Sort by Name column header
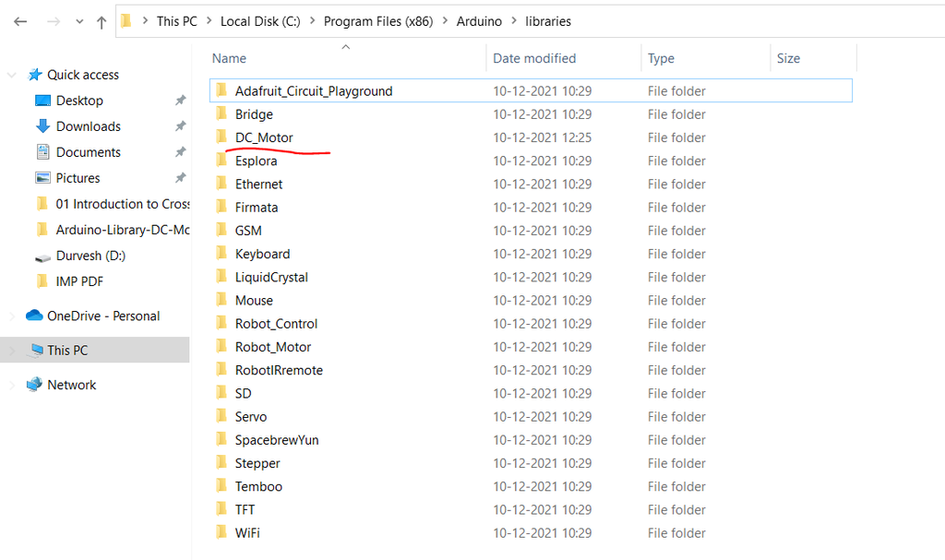Screen dimensions: 945x560 229,58
